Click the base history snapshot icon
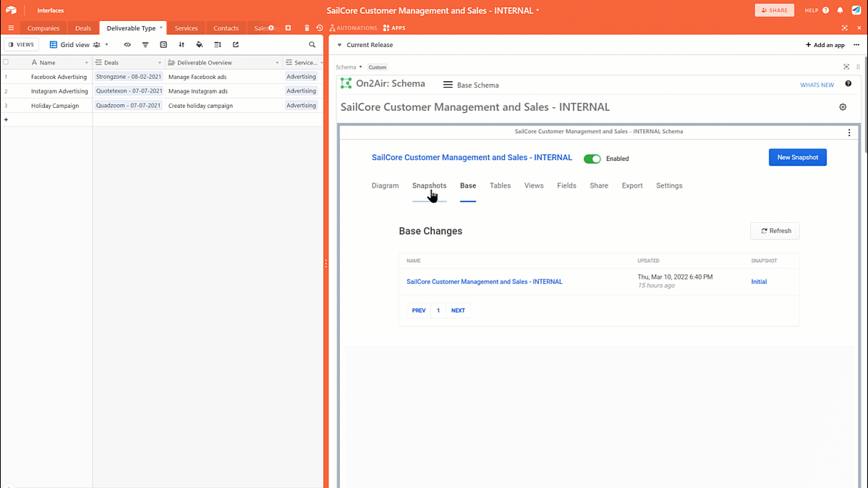This screenshot has height=488, width=868. coord(319,28)
